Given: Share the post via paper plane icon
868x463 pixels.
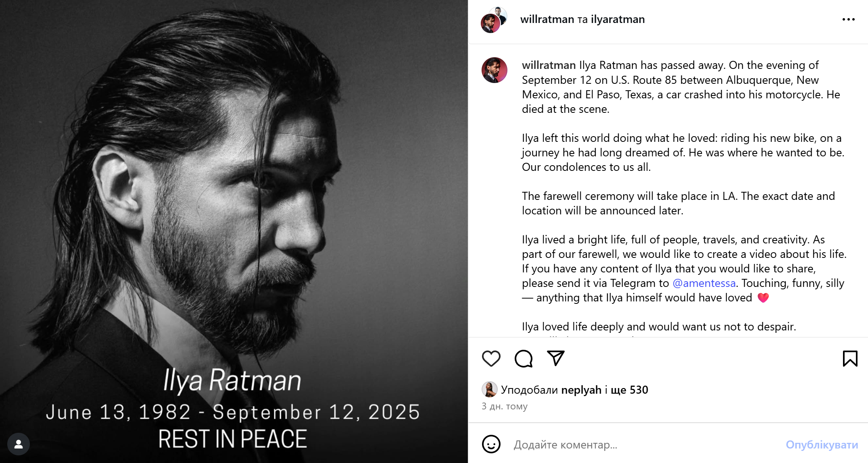Looking at the screenshot, I should [555, 358].
